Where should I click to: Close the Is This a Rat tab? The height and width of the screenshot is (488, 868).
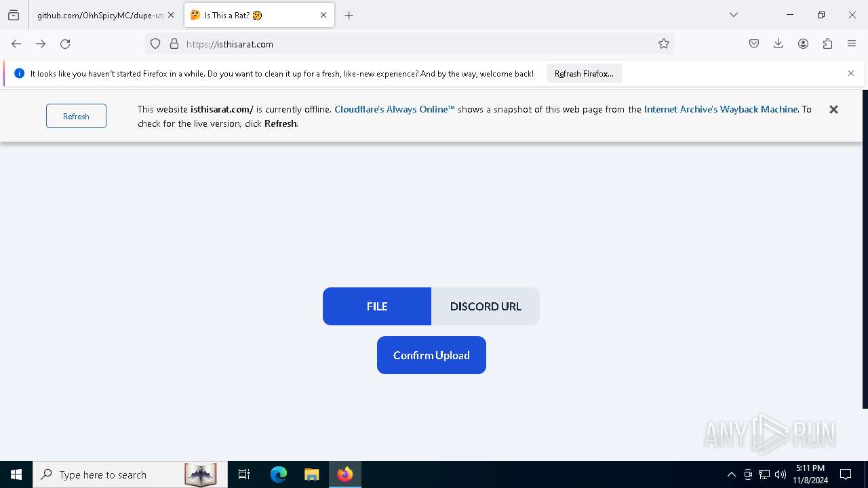point(323,15)
